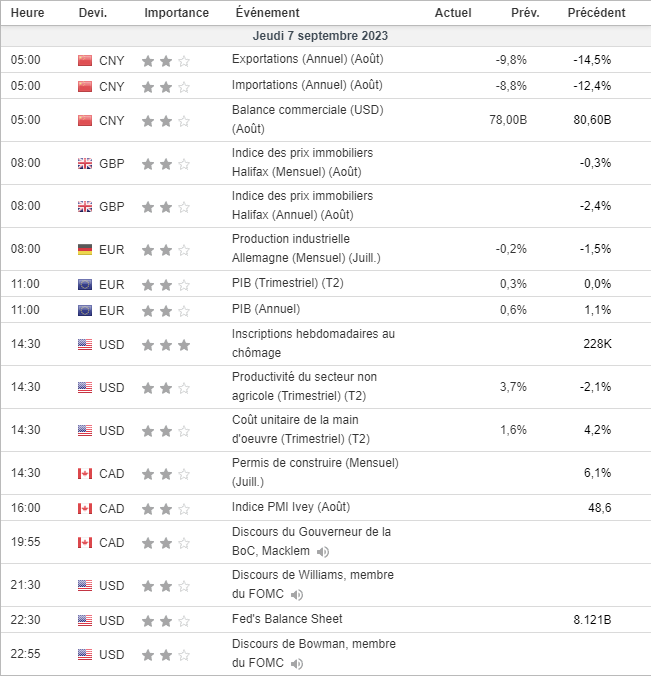Click the speaker icon after Bowman FOMC speech
The height and width of the screenshot is (676, 651).
point(297,663)
